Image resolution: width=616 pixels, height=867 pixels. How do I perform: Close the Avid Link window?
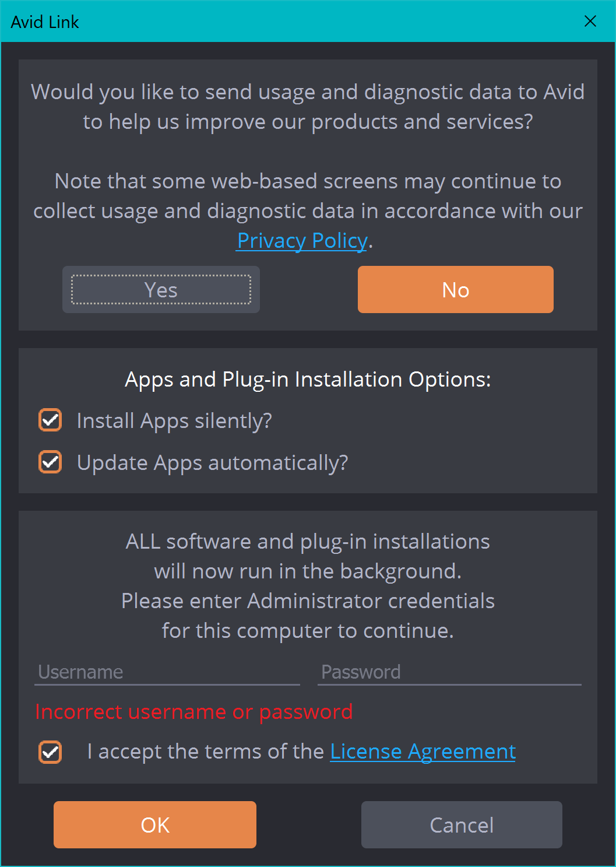[590, 22]
